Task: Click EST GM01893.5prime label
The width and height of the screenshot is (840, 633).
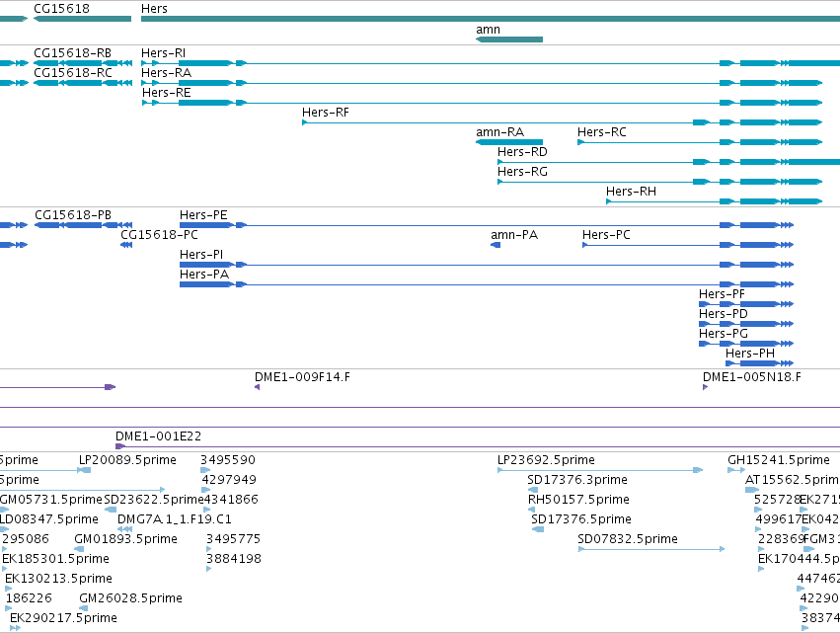Action: [x=126, y=540]
